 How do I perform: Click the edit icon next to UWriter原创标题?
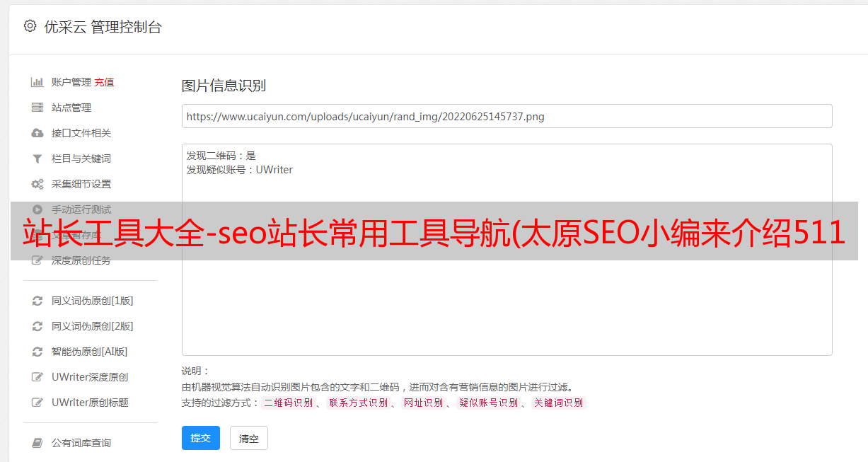point(37,403)
